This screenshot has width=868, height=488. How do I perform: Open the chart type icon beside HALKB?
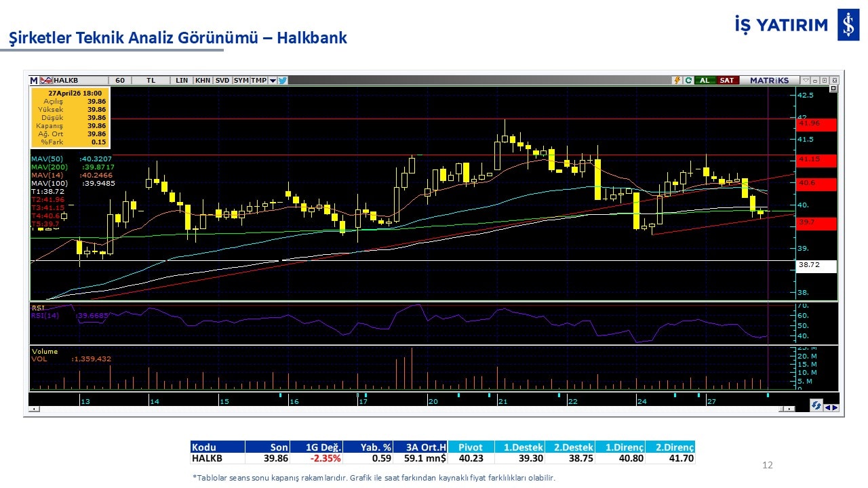[46, 80]
